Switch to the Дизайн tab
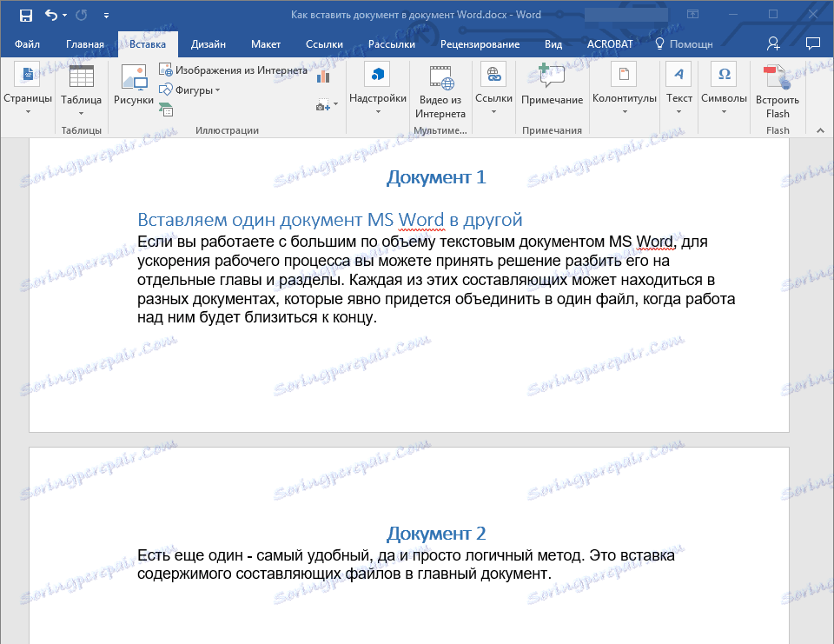The height and width of the screenshot is (644, 834). (208, 44)
